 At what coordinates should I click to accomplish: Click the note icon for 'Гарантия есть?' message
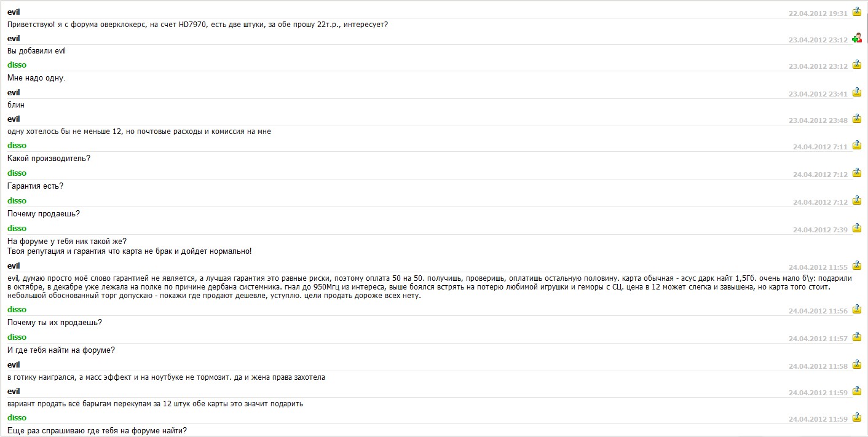click(857, 173)
